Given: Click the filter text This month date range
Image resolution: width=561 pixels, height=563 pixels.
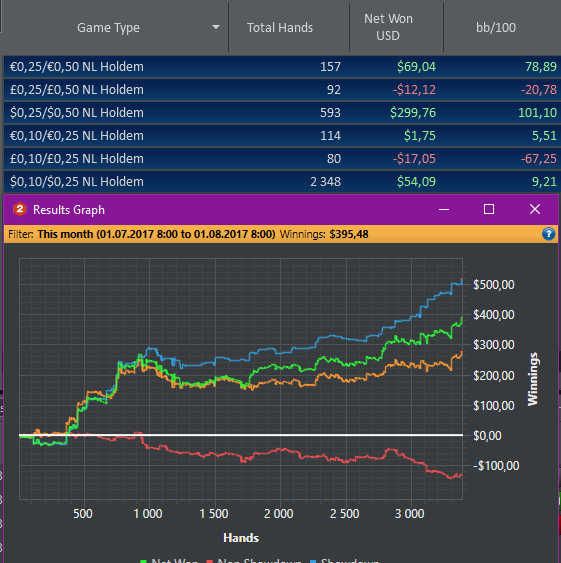Looking at the screenshot, I should click(x=156, y=234).
